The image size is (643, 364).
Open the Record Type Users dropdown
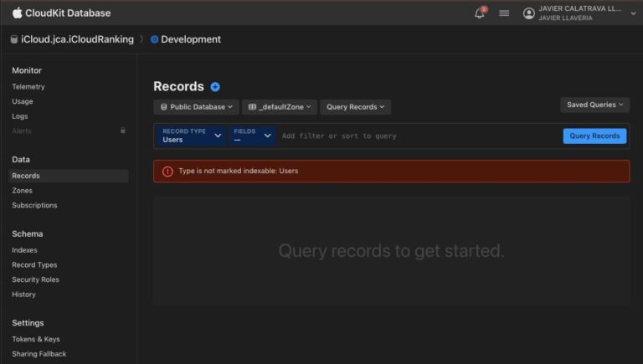(x=191, y=136)
